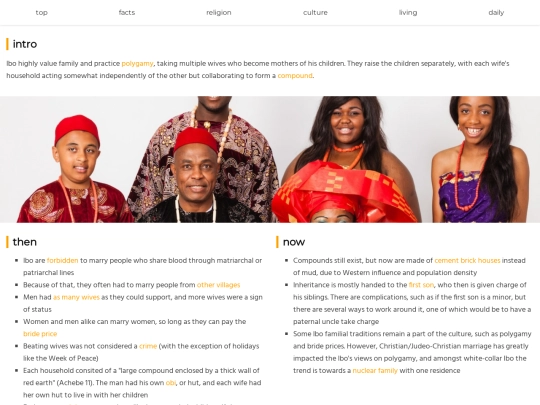540x405 pixels.
Task: Click the compound link in intro
Action: 295,76
